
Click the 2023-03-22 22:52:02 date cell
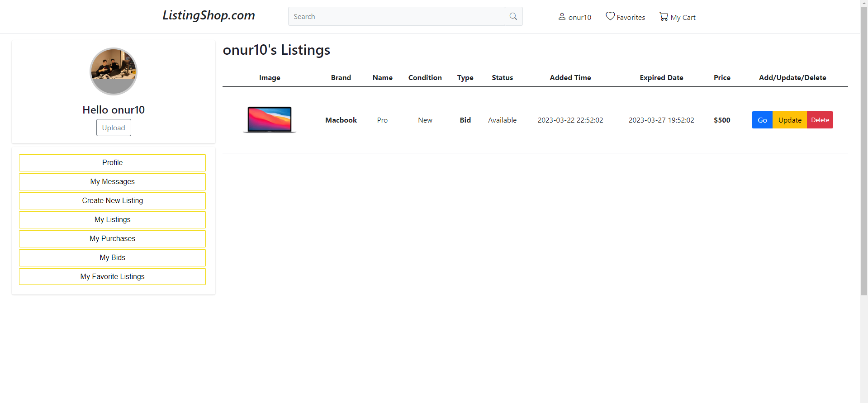click(x=570, y=120)
